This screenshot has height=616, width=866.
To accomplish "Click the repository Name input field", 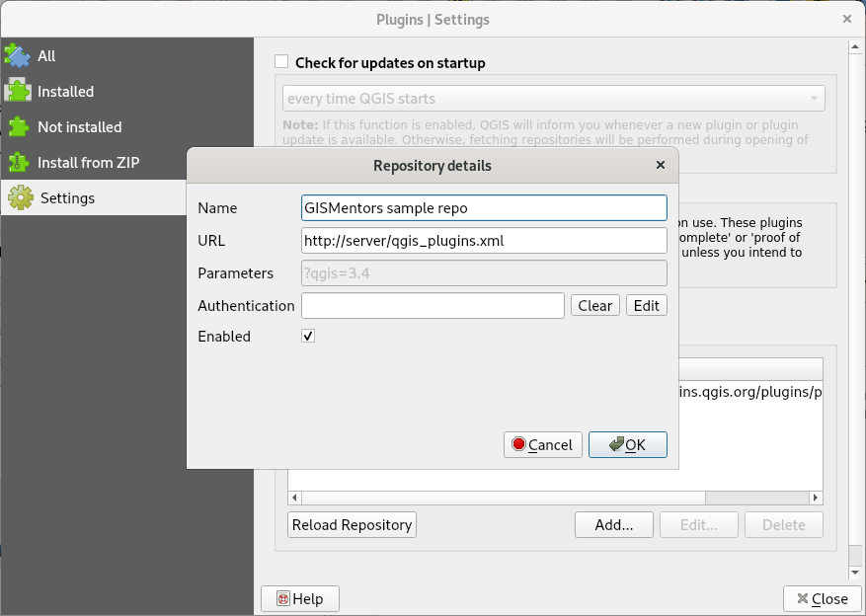I will pos(485,208).
